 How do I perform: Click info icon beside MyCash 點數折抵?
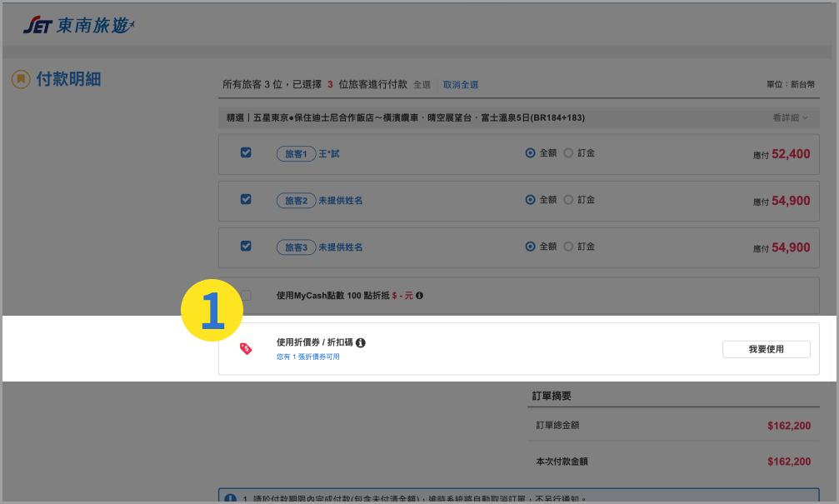(x=419, y=296)
